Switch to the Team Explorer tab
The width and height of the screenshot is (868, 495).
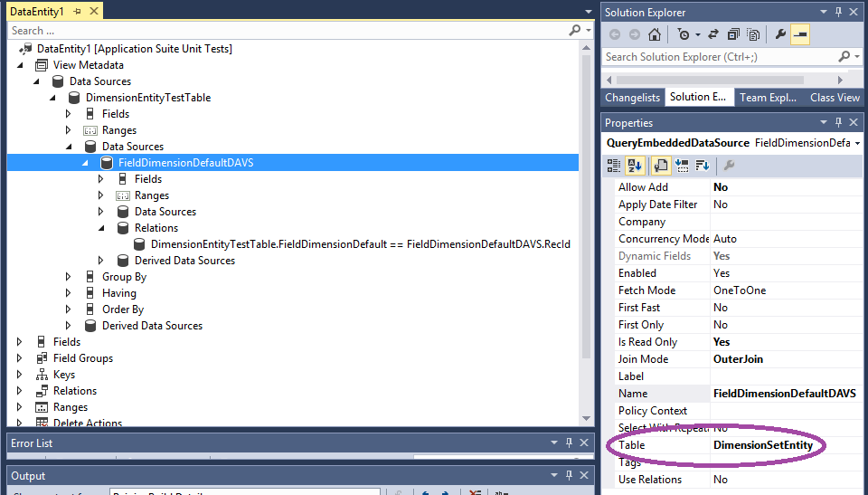coord(768,98)
